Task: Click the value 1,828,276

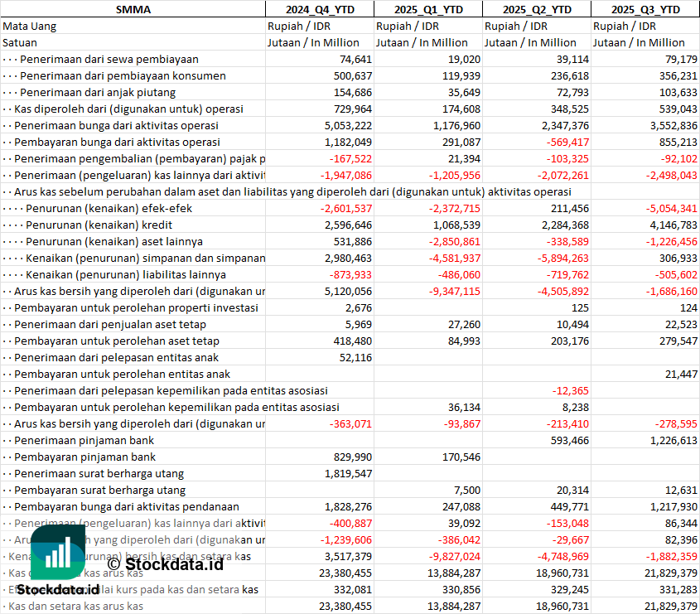Action: pyautogui.click(x=348, y=506)
